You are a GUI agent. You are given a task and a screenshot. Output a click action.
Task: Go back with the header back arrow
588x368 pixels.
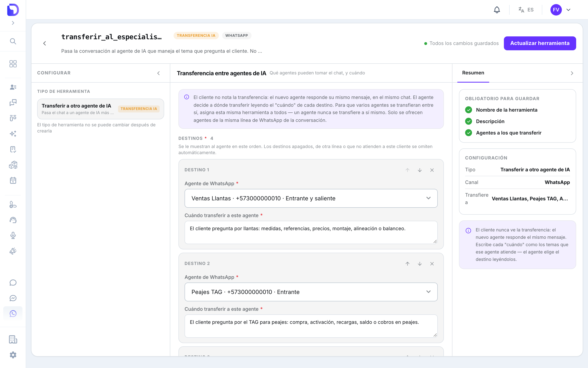coord(45,43)
